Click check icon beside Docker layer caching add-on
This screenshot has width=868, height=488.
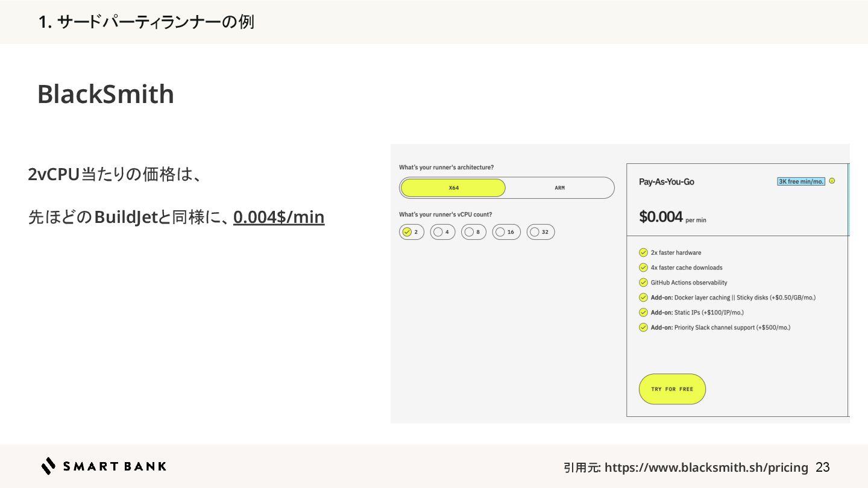[x=643, y=298]
